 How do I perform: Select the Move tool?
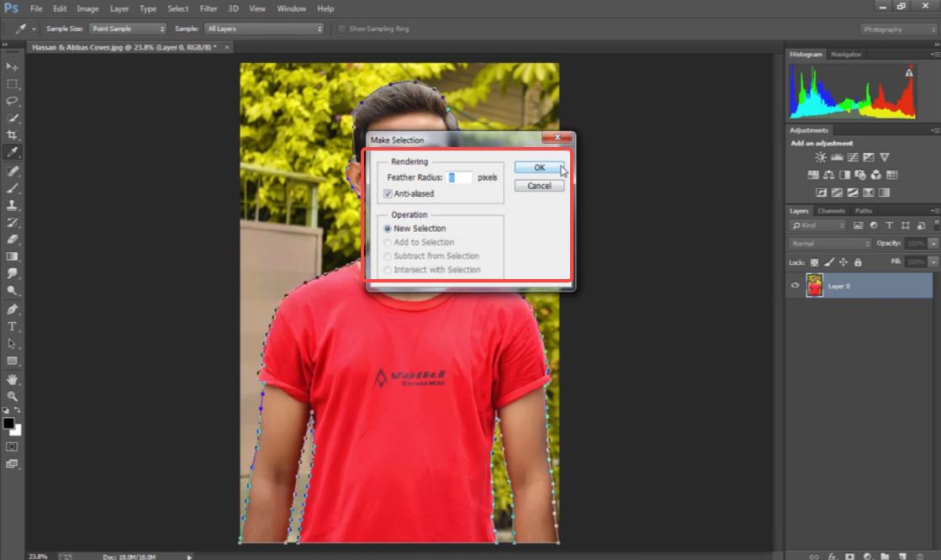tap(12, 66)
